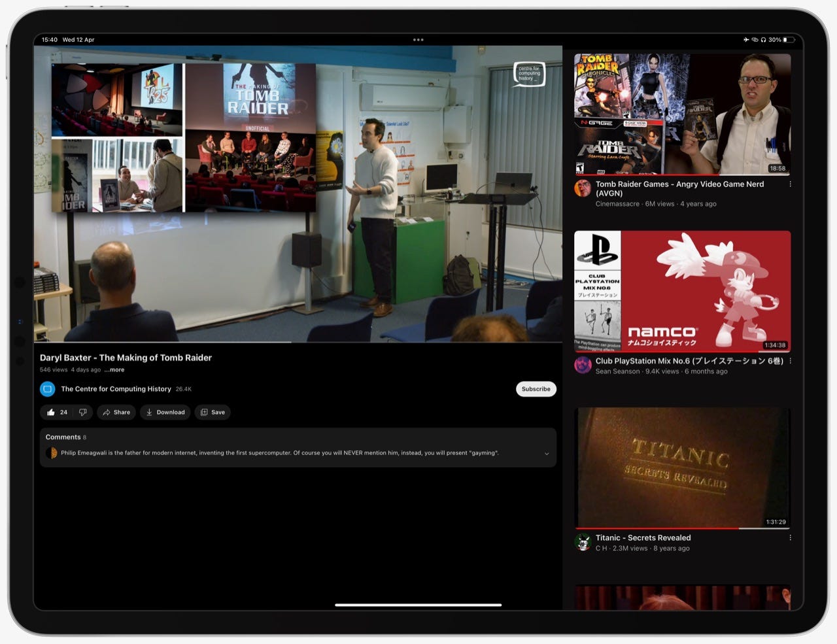This screenshot has width=837, height=644.
Task: Open Cinemassacre channel avatar
Action: (x=583, y=188)
